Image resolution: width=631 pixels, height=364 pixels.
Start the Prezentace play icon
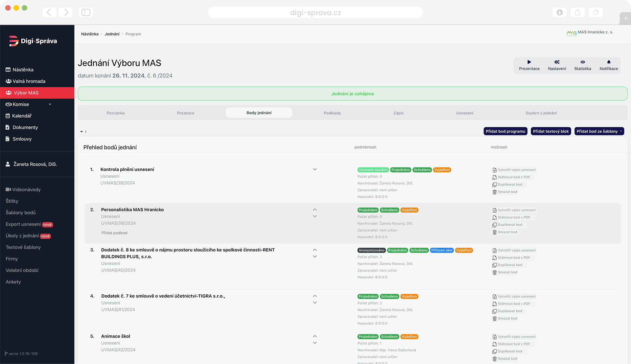click(529, 62)
